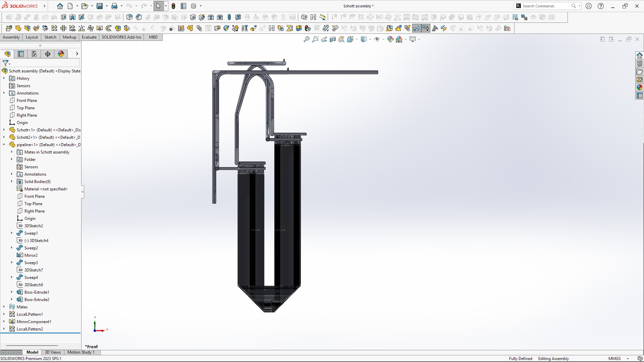Image resolution: width=644 pixels, height=362 pixels.
Task: Click the Rebuild traffic light icon
Action: pyautogui.click(x=173, y=6)
